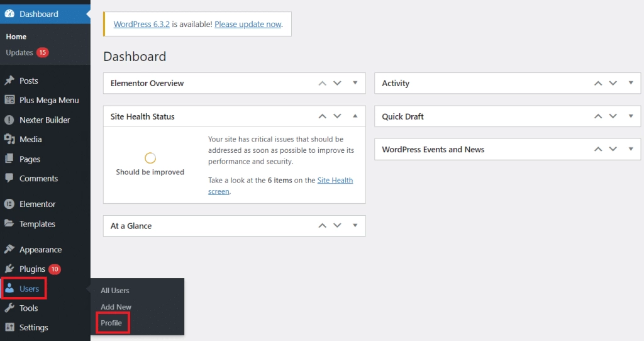The width and height of the screenshot is (644, 341).
Task: Open the Site Health screen link
Action: click(280, 186)
